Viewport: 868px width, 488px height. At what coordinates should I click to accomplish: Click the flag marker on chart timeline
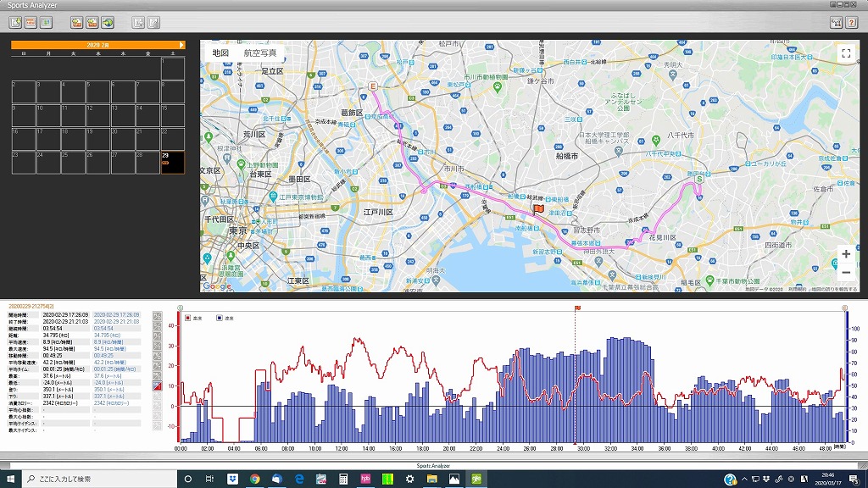(576, 308)
